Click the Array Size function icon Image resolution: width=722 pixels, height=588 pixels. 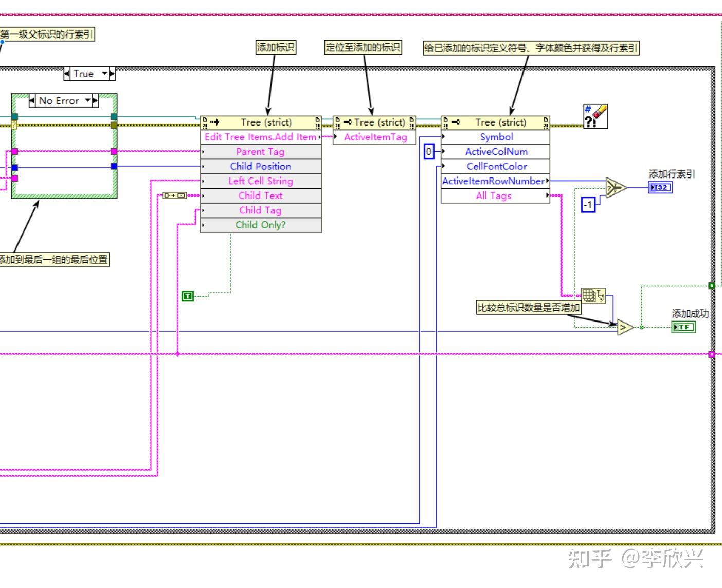593,295
